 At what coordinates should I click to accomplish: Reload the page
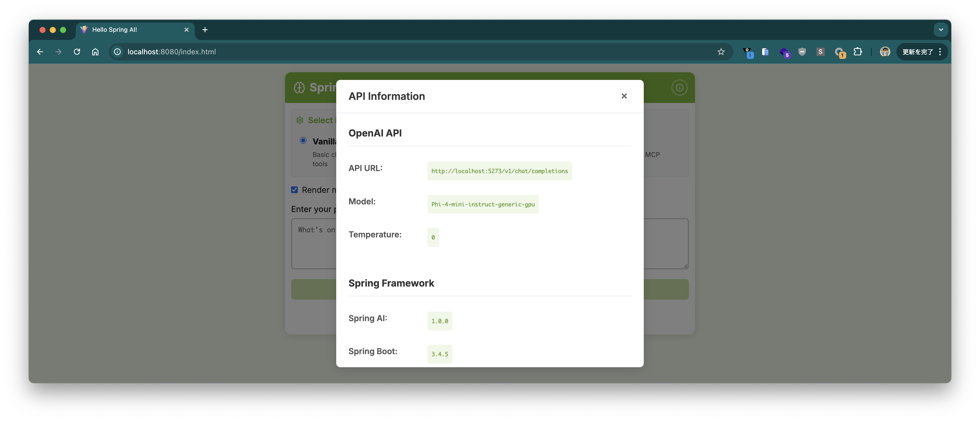pyautogui.click(x=77, y=52)
